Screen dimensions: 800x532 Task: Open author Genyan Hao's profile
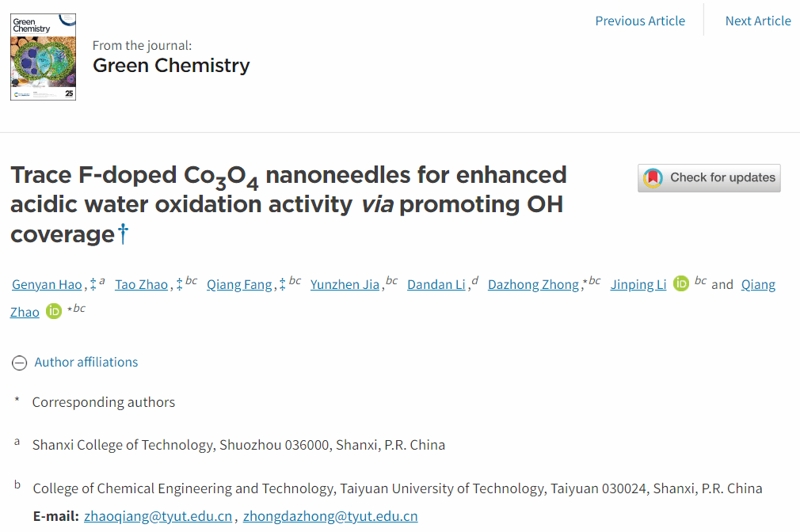click(48, 285)
